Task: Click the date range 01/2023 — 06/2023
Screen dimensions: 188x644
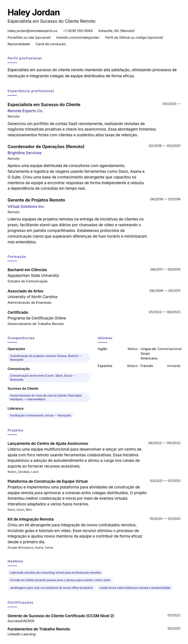Action: click(165, 312)
